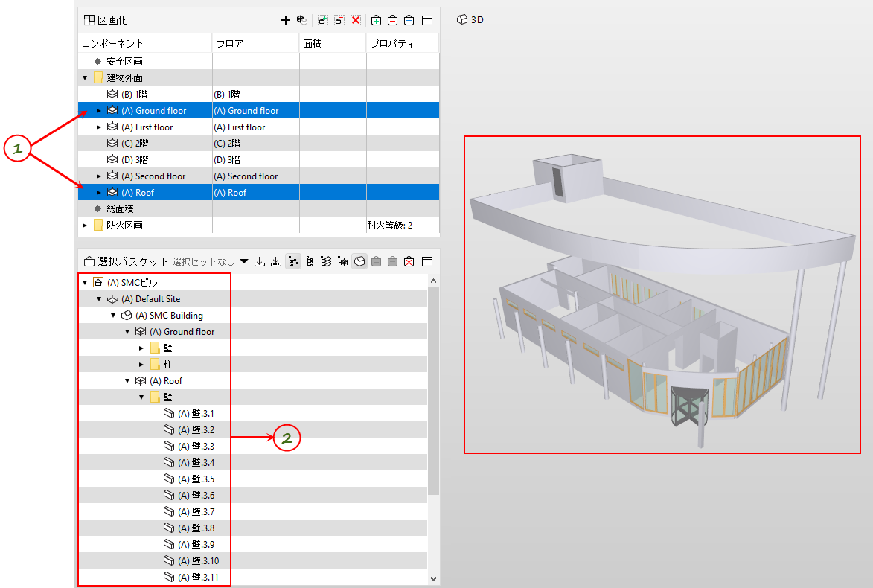The image size is (873, 588).
Task: Expand (A) First floor row
Action: click(98, 127)
